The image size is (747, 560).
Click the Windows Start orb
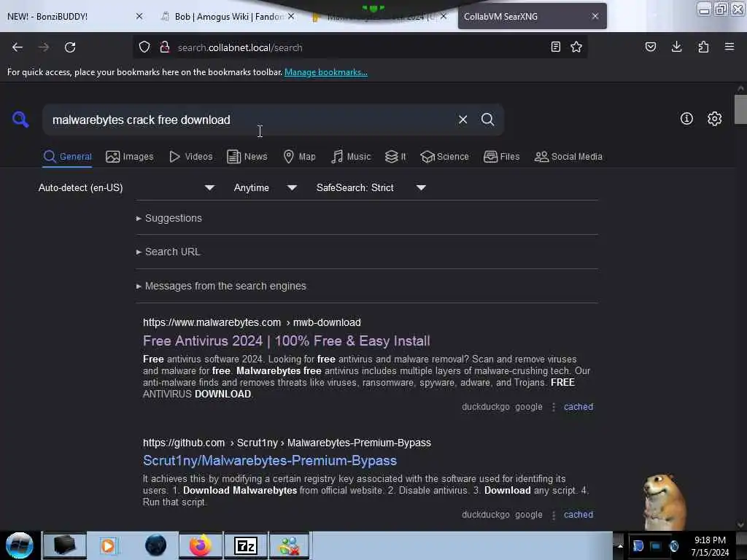[x=20, y=545]
